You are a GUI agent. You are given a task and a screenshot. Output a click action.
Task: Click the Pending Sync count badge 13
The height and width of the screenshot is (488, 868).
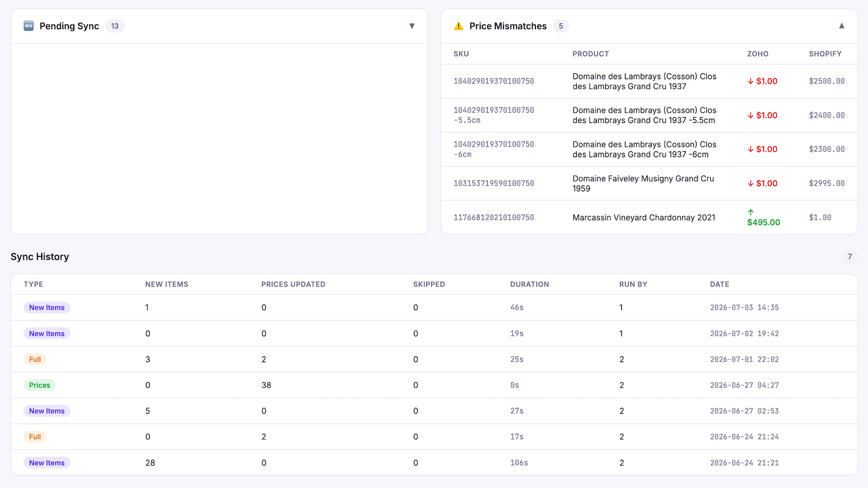coord(115,26)
